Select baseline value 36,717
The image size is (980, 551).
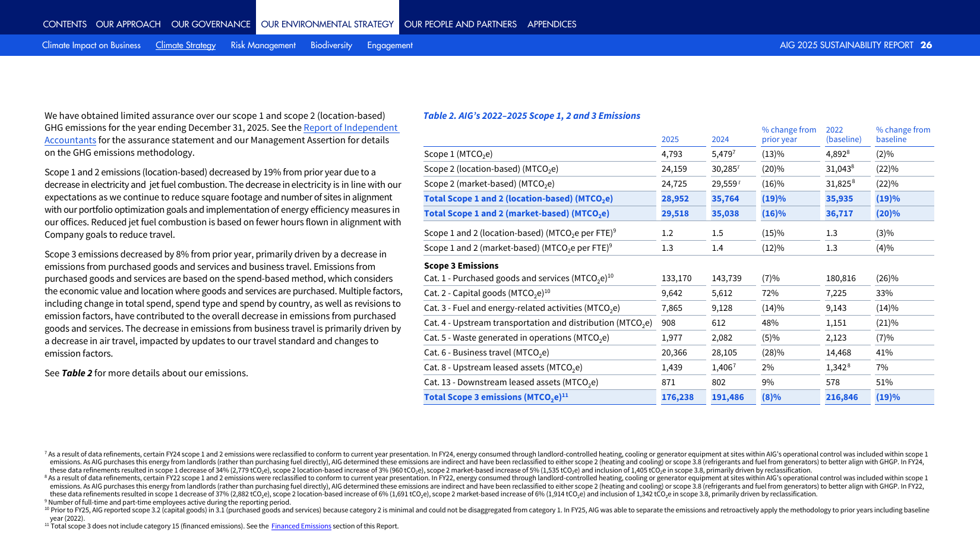point(839,213)
